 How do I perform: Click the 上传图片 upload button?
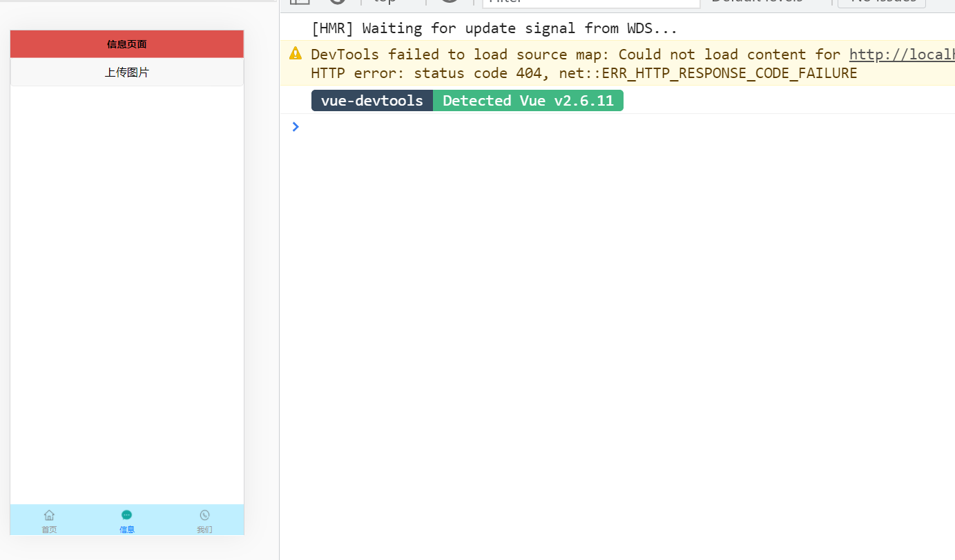click(126, 71)
